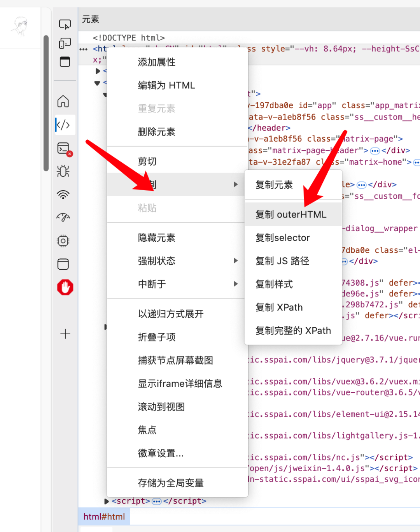Open the Application window icon

pos(63,264)
